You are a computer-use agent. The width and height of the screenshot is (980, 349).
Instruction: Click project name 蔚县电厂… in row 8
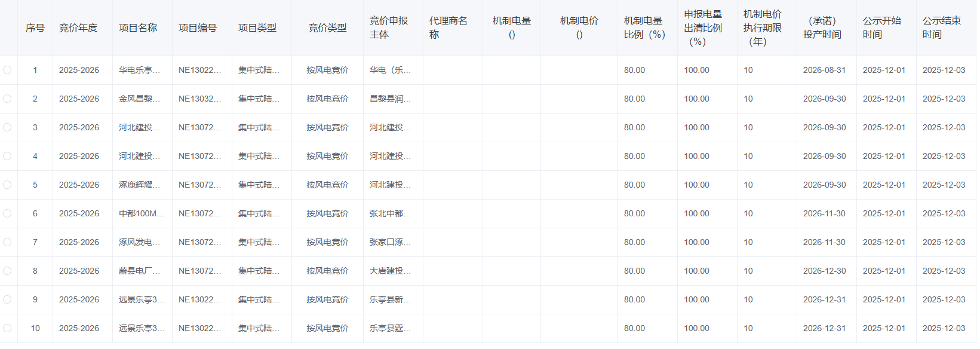pyautogui.click(x=139, y=271)
